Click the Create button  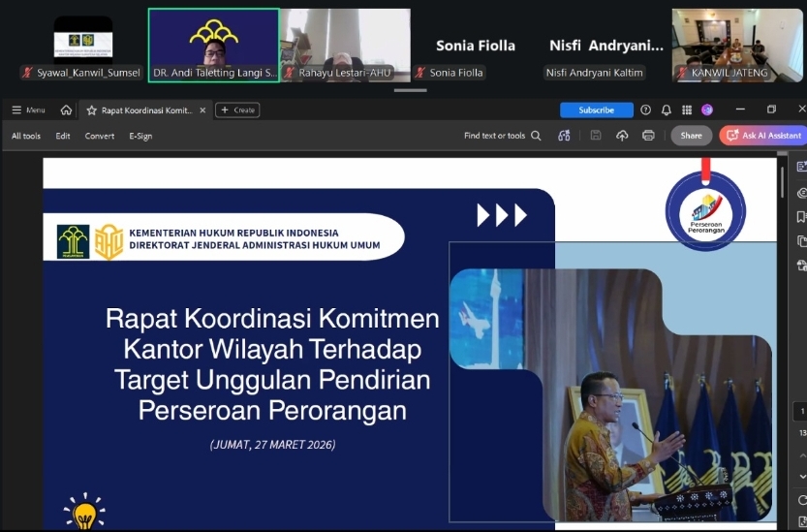237,110
